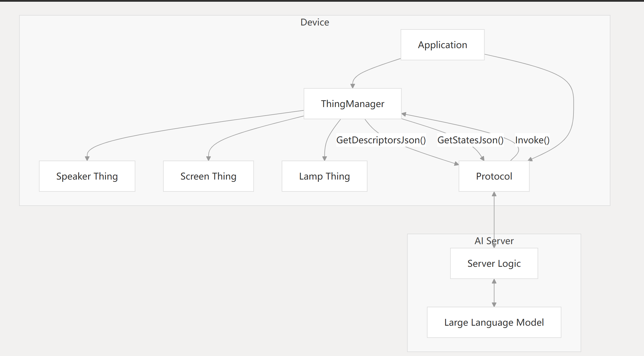Click arrowhead entering Lamp Thing

click(325, 158)
